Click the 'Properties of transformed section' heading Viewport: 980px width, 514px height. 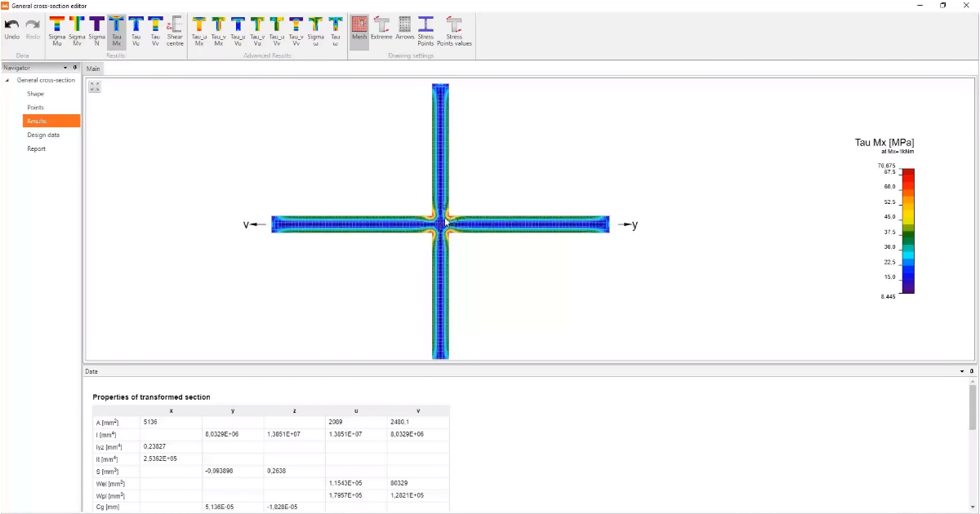(x=151, y=397)
